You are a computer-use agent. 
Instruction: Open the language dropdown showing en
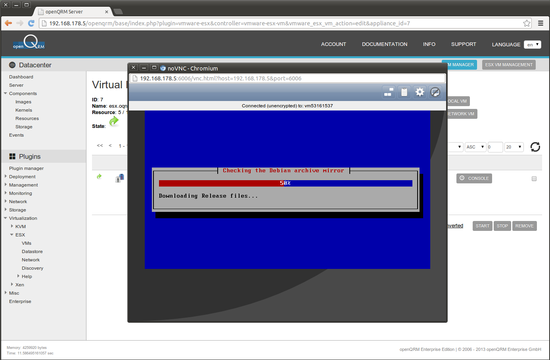532,45
